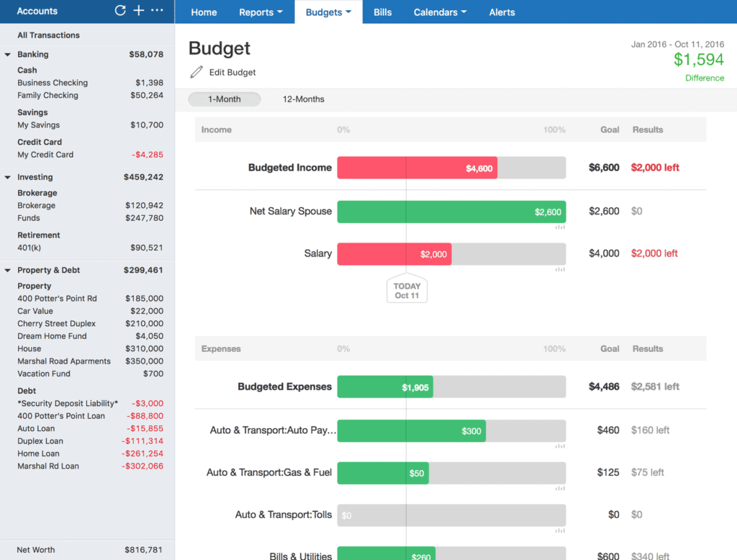Screen dimensions: 737x560
Task: Click the chart icon under Gas & Fuel bar
Action: tap(560, 487)
